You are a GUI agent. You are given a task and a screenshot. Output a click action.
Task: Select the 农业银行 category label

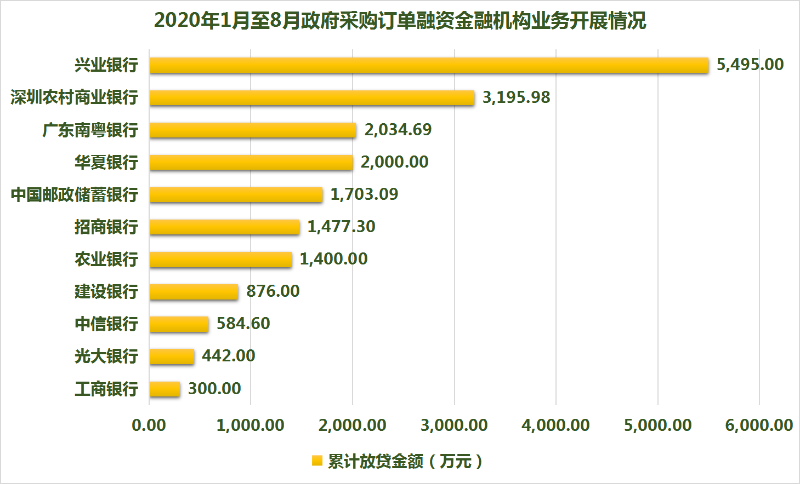(106, 259)
